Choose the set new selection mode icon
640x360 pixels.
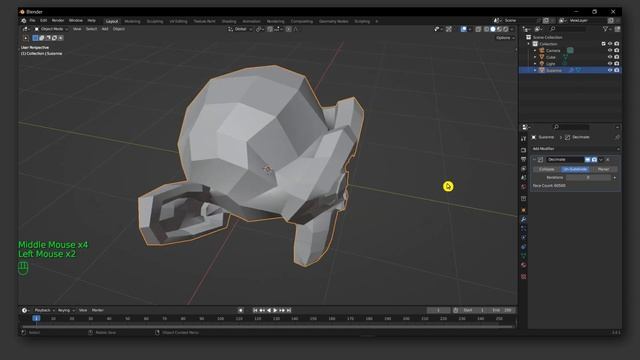[x=35, y=38]
